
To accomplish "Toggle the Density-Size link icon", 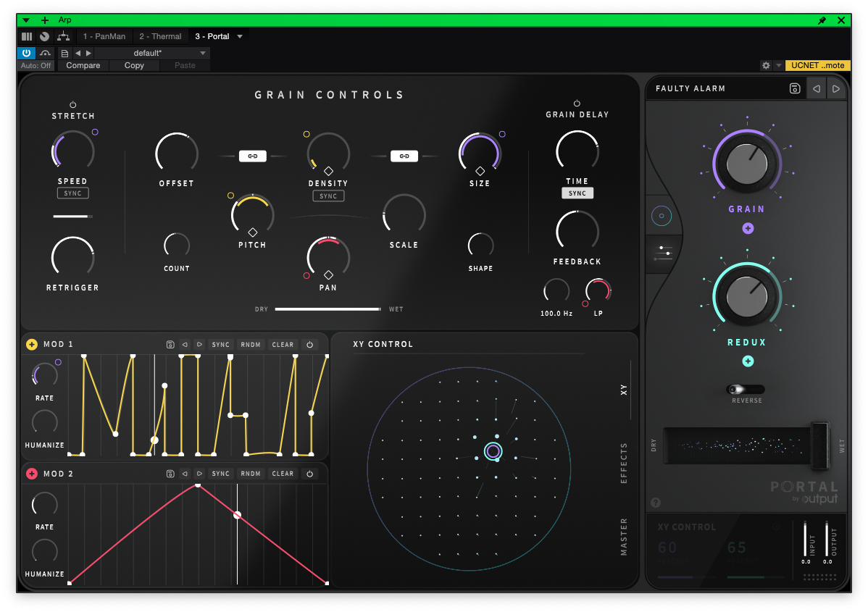I will click(x=404, y=156).
